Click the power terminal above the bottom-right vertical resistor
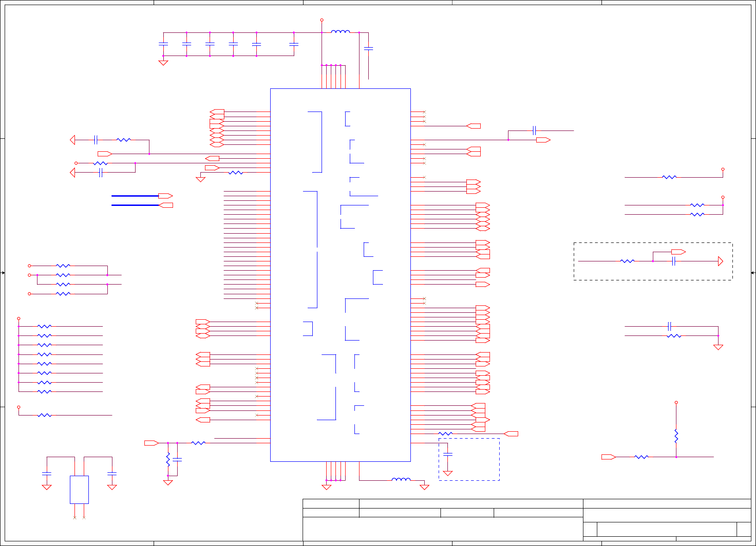 click(676, 403)
